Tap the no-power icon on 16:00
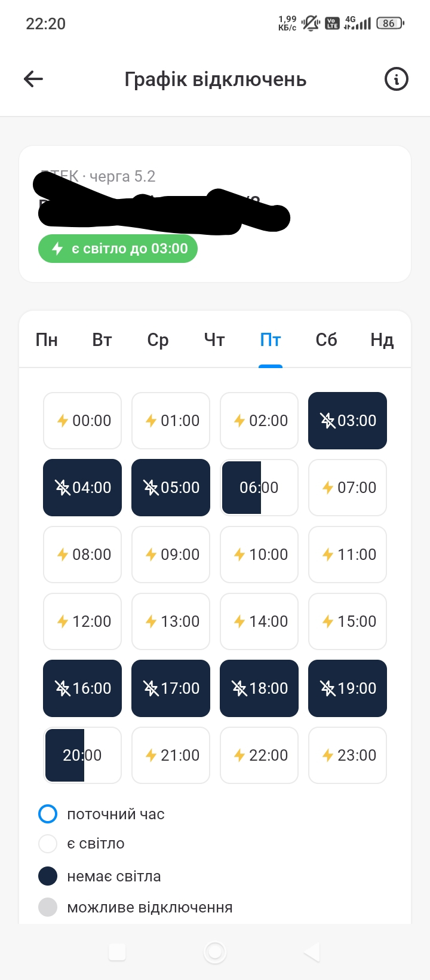Screen dimensions: 430x980 click(x=63, y=688)
